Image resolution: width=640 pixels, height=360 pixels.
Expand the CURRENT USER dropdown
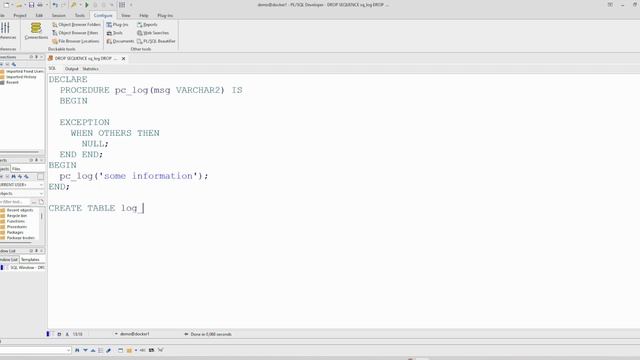click(41, 185)
